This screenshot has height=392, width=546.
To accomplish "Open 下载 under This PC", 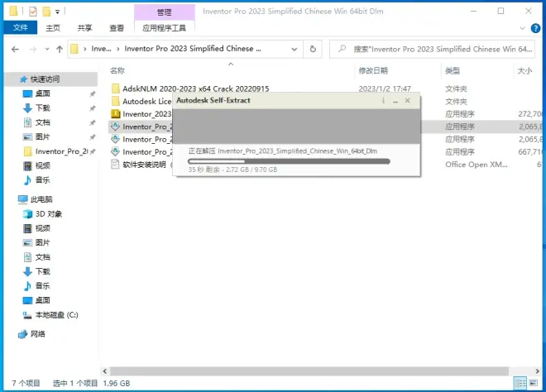I will click(x=42, y=271).
